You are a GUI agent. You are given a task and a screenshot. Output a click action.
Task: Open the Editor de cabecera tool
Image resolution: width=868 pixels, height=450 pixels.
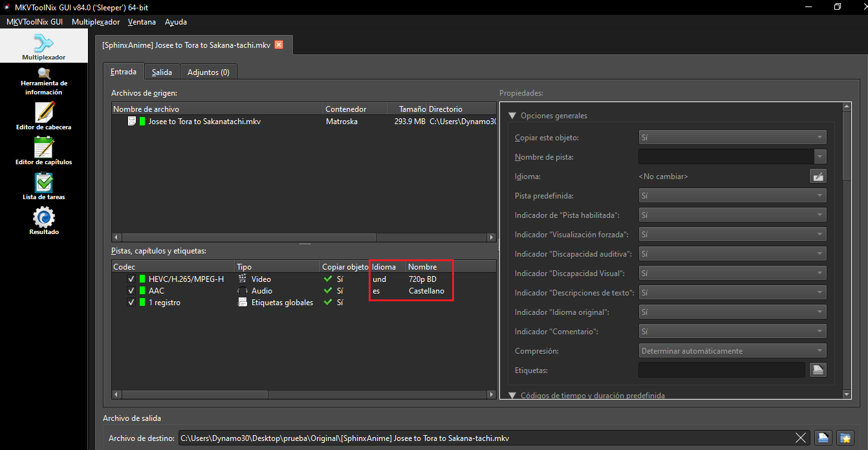43,116
